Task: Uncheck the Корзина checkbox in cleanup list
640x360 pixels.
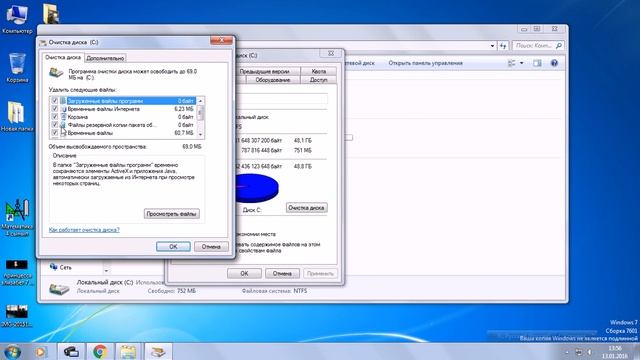Action: [x=55, y=117]
